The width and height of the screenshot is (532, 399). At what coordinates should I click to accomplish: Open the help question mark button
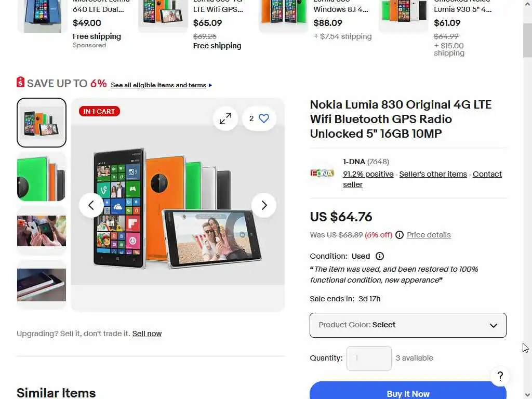tap(500, 376)
